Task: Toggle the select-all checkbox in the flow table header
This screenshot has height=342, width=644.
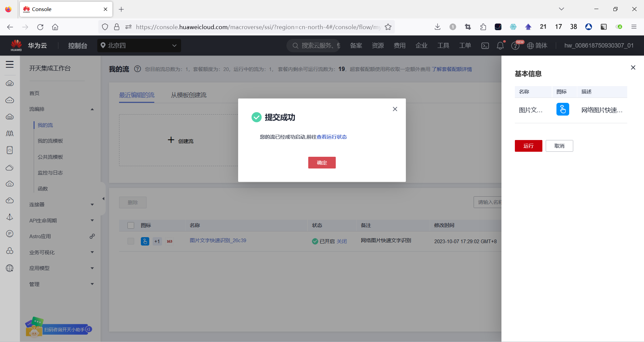Action: click(130, 225)
